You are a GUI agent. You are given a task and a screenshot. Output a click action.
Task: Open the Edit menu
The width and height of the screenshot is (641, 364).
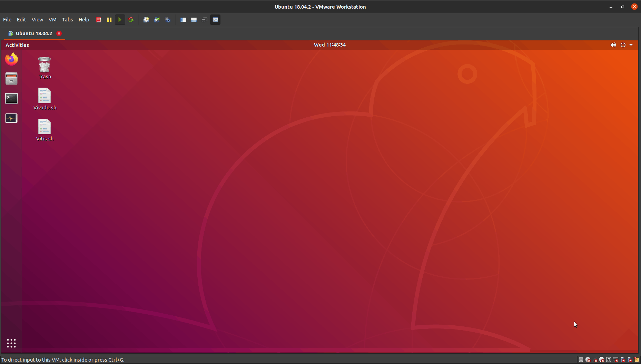pyautogui.click(x=21, y=20)
